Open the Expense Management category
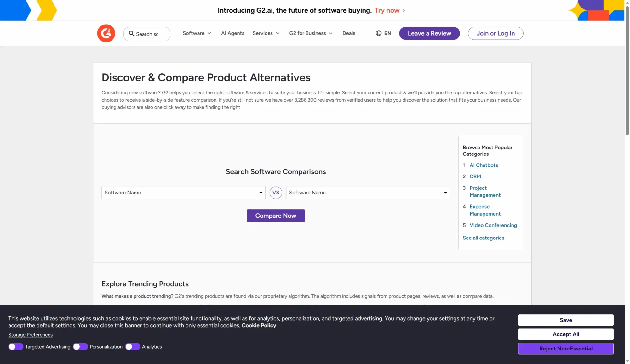The height and width of the screenshot is (364, 630). pyautogui.click(x=485, y=210)
